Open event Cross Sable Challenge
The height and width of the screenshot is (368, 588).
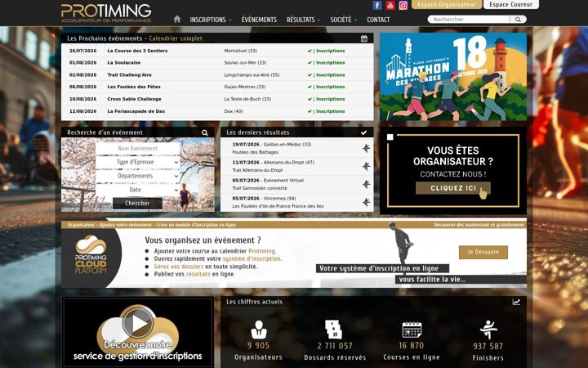click(x=134, y=99)
